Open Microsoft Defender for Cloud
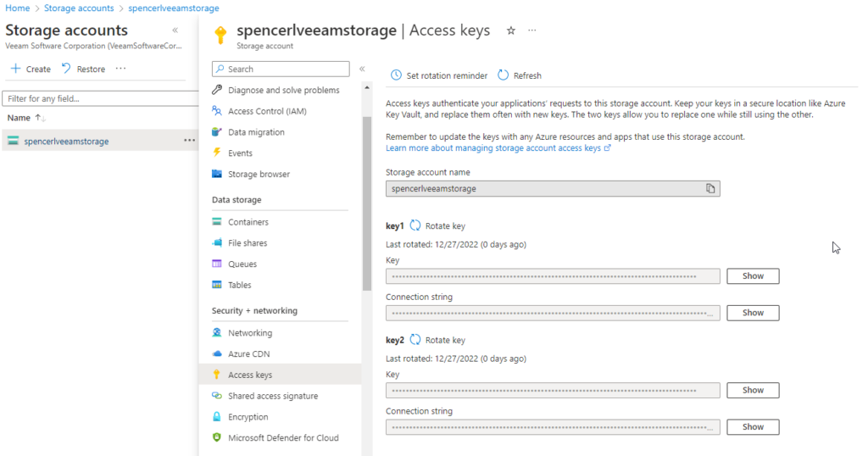The height and width of the screenshot is (456, 868). pyautogui.click(x=283, y=437)
